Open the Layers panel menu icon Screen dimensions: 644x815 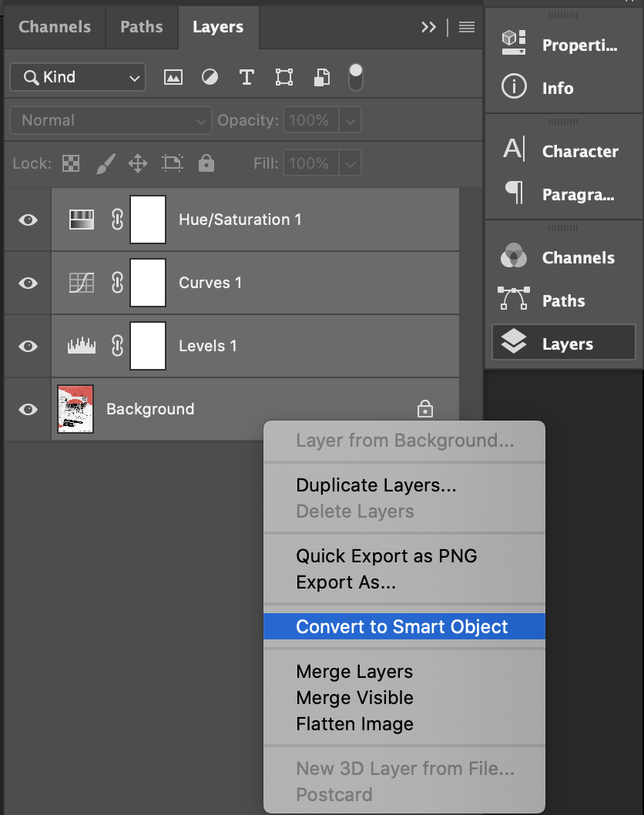tap(467, 27)
